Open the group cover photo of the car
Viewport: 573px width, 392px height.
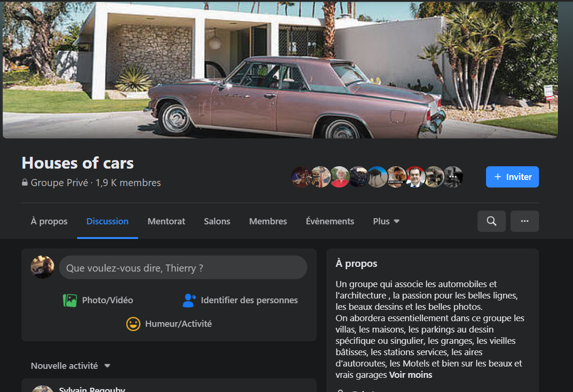coord(280,70)
